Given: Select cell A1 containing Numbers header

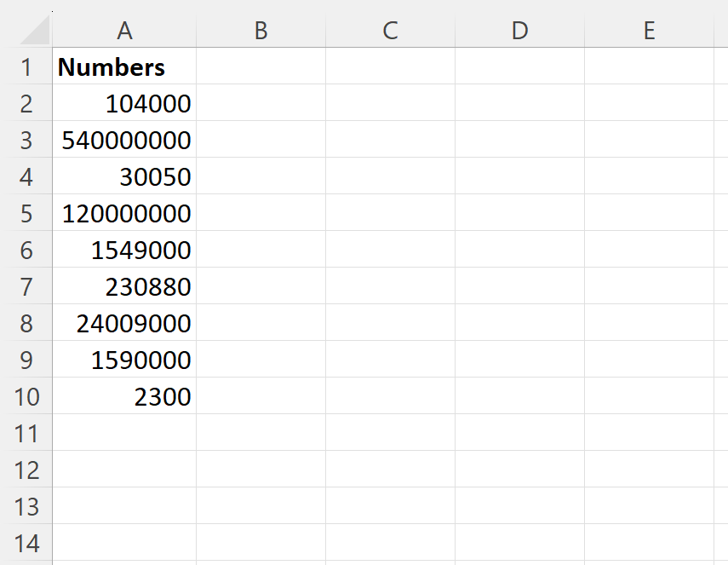Looking at the screenshot, I should (124, 66).
